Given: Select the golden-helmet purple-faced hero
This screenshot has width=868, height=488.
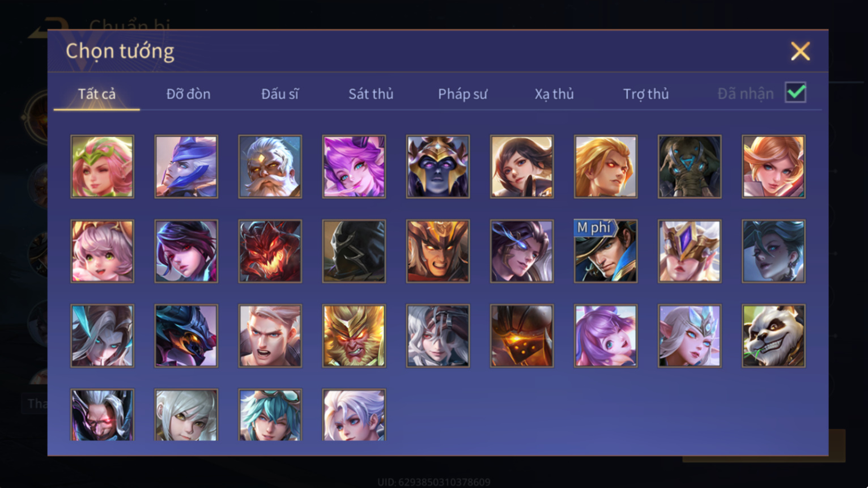Looking at the screenshot, I should coord(438,167).
